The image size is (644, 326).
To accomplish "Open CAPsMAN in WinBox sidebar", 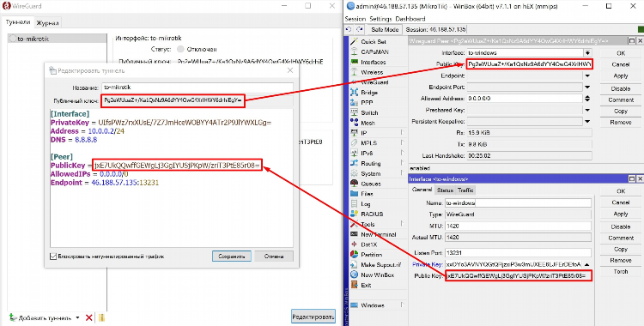I will (x=374, y=51).
